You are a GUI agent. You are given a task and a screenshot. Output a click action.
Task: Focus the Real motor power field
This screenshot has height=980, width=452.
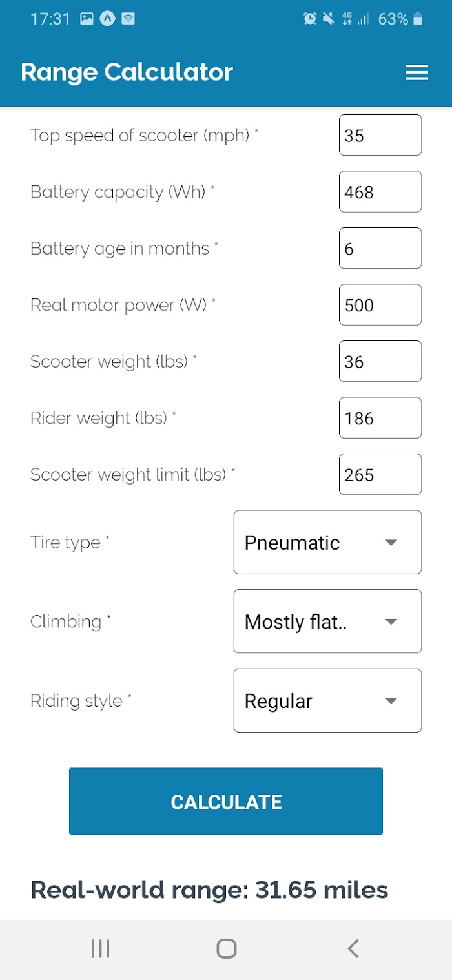[x=380, y=305]
